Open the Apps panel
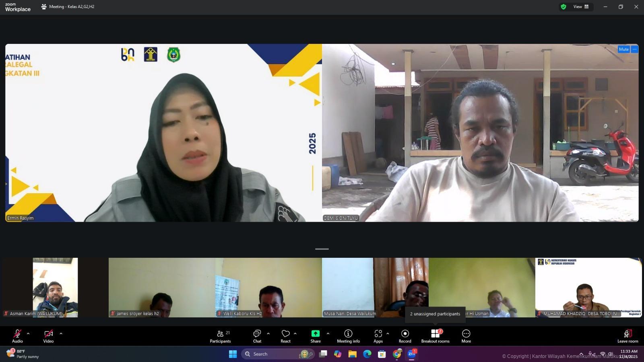Screen dimensions: 644x362 [x=378, y=336]
